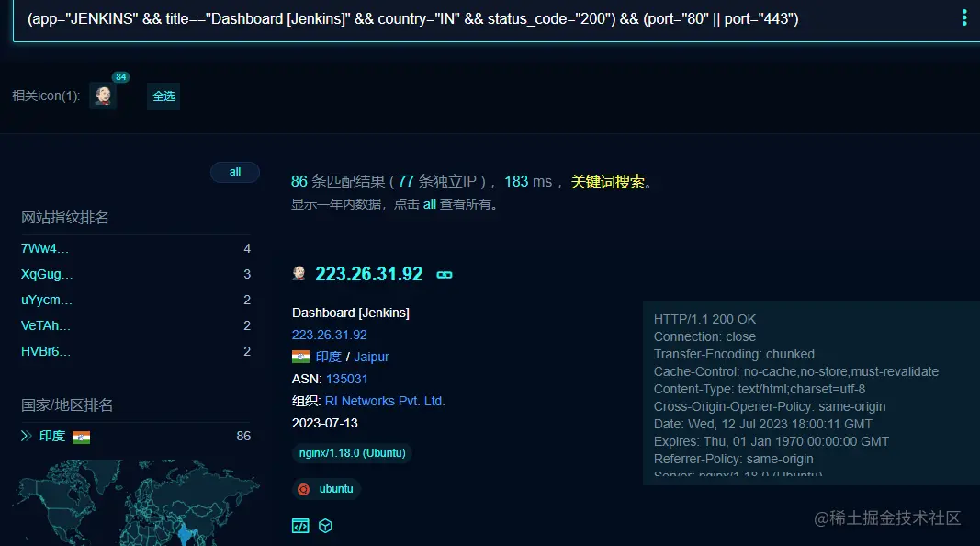Click the RI Networks Pvt. Ltd. organization link
980x546 pixels.
(385, 401)
